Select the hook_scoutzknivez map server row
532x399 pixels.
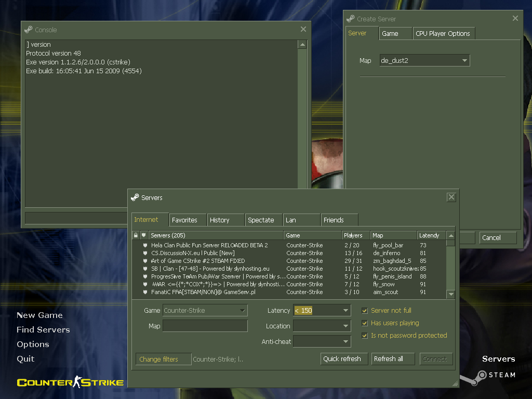click(x=289, y=269)
